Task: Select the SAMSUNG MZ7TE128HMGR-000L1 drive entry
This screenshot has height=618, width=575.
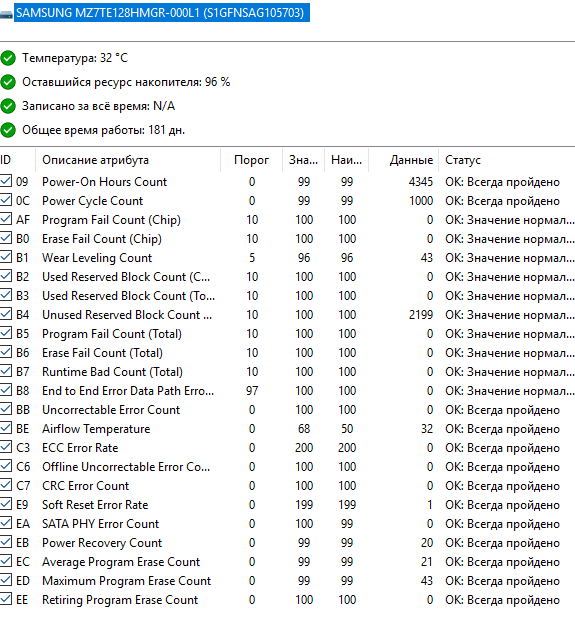Action: click(162, 13)
